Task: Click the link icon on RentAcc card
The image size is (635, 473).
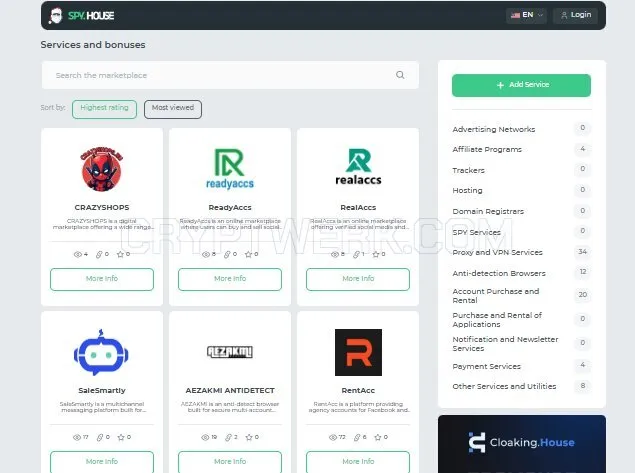Action: (357, 437)
